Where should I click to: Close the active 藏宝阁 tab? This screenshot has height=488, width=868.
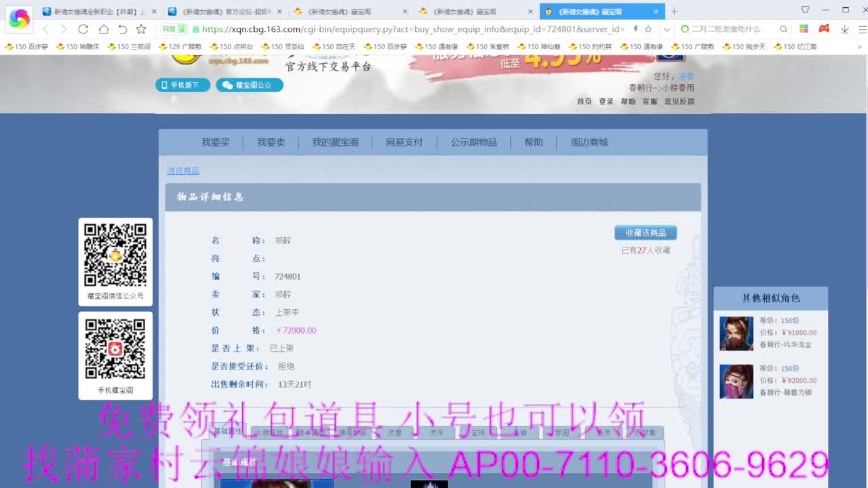[656, 12]
